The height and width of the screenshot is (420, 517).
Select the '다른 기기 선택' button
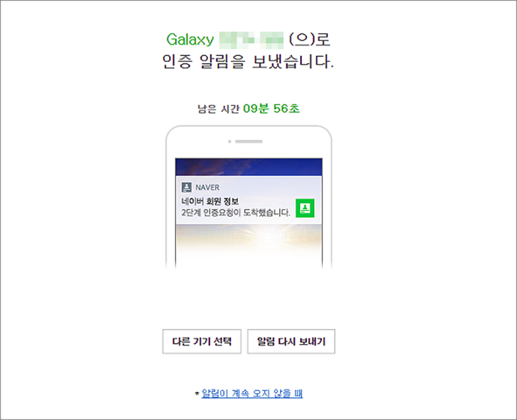click(x=202, y=341)
